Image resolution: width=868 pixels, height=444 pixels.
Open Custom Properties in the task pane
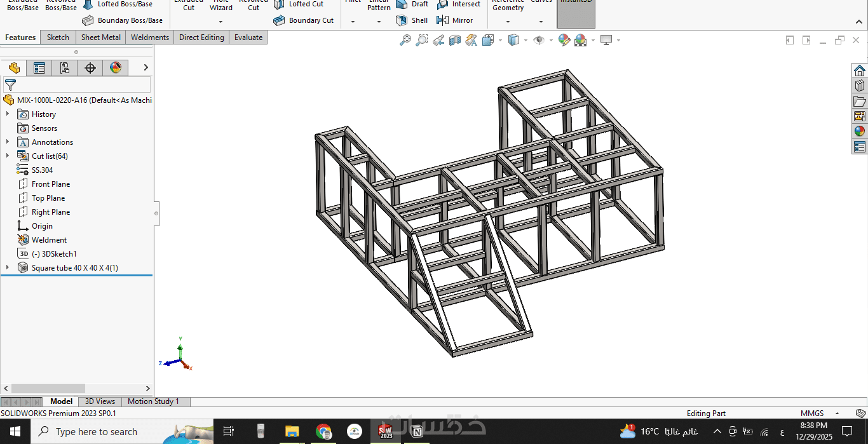860,147
